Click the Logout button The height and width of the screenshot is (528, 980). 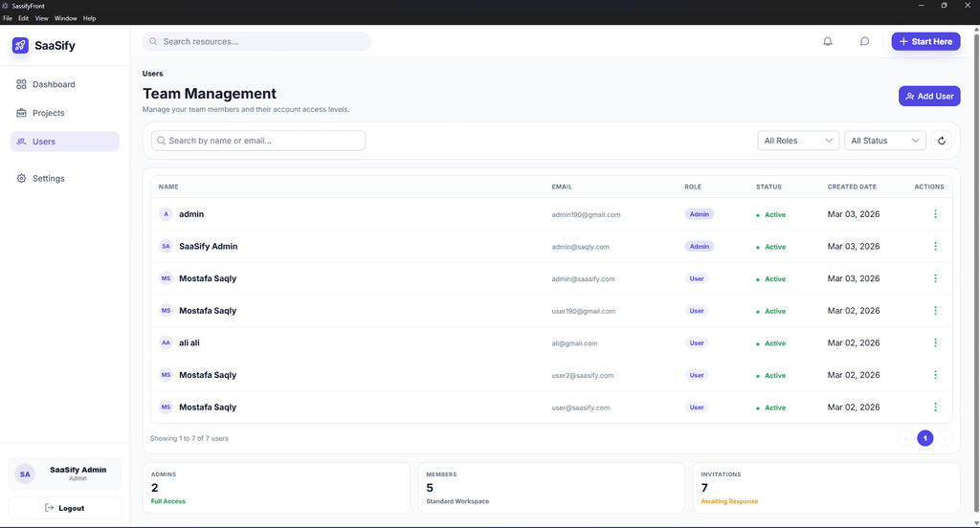point(64,508)
